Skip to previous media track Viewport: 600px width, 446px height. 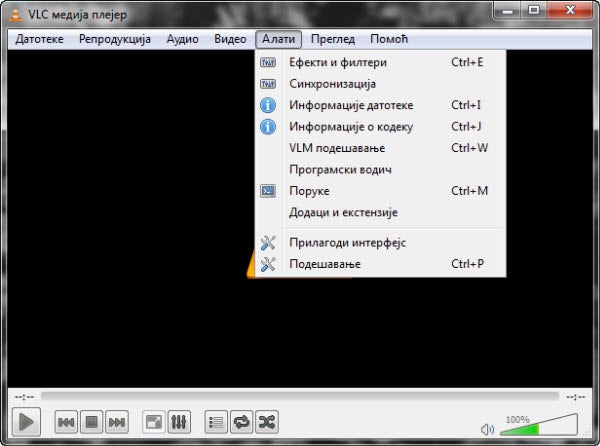66,422
